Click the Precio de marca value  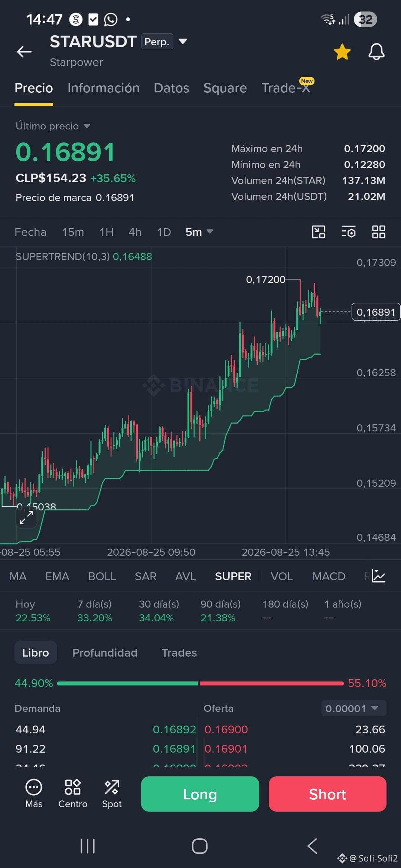coord(115,197)
